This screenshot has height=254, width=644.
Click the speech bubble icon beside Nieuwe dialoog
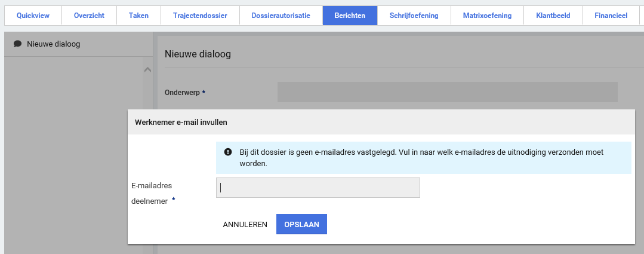(x=17, y=44)
